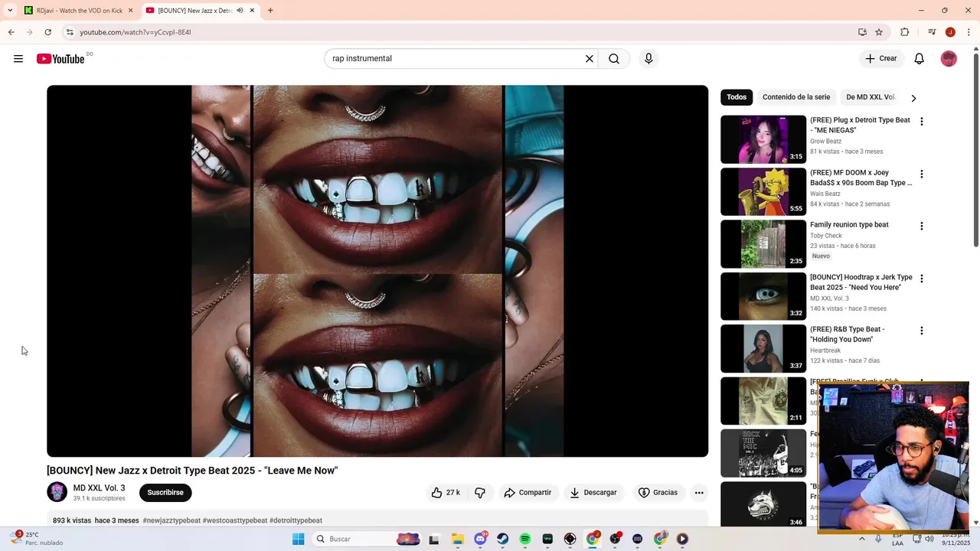Select De MD XXL Vol. chip
Image resolution: width=980 pixels, height=551 pixels.
coord(871,97)
